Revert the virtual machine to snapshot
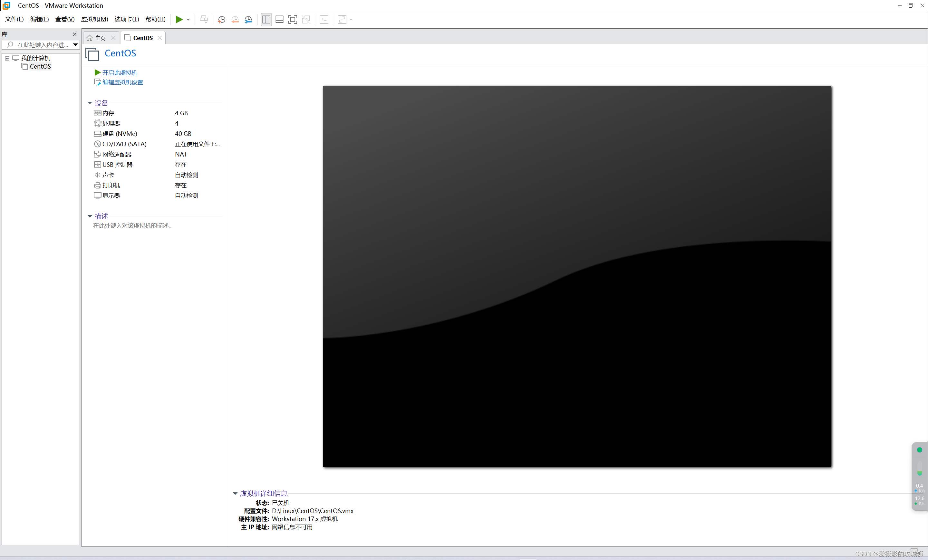Image resolution: width=928 pixels, height=560 pixels. tap(235, 20)
